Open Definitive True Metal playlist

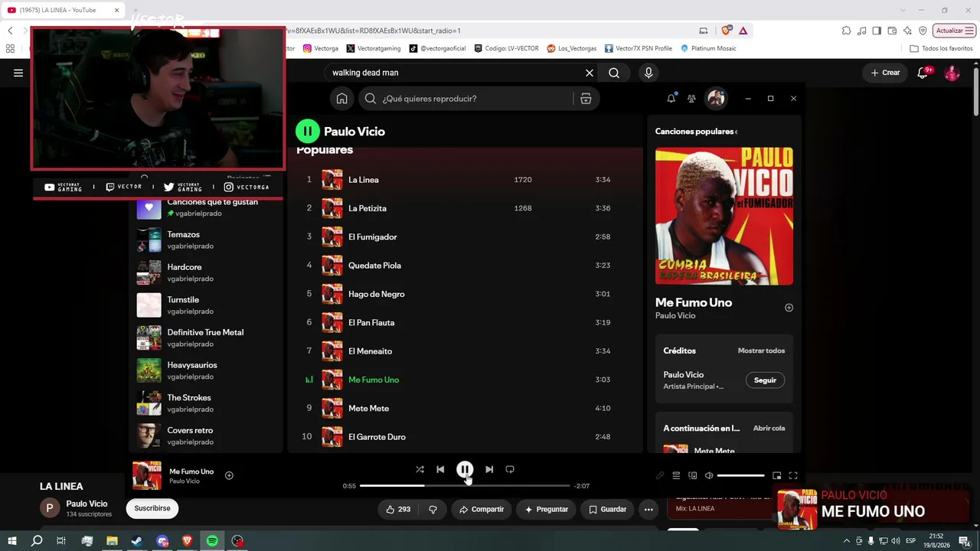(207, 338)
